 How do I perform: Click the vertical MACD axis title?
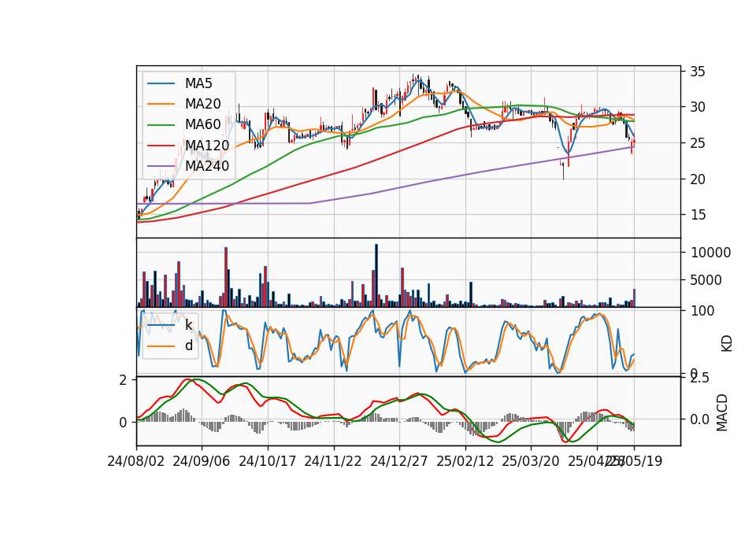pos(722,413)
